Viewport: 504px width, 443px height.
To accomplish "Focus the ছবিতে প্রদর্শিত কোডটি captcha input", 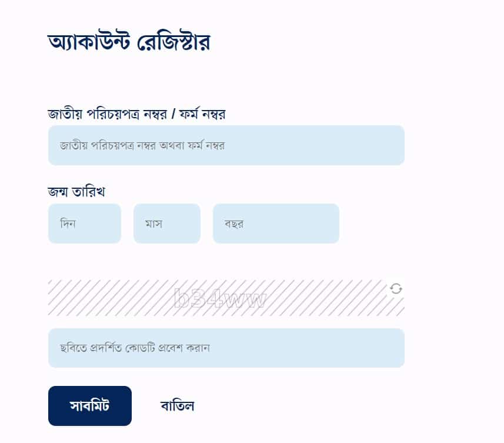I will point(226,348).
